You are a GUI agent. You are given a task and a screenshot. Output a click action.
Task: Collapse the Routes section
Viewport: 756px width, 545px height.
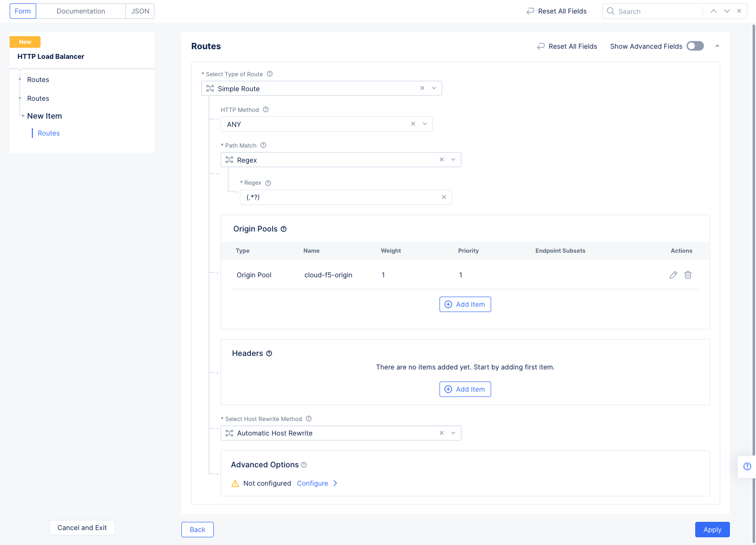[x=717, y=46]
